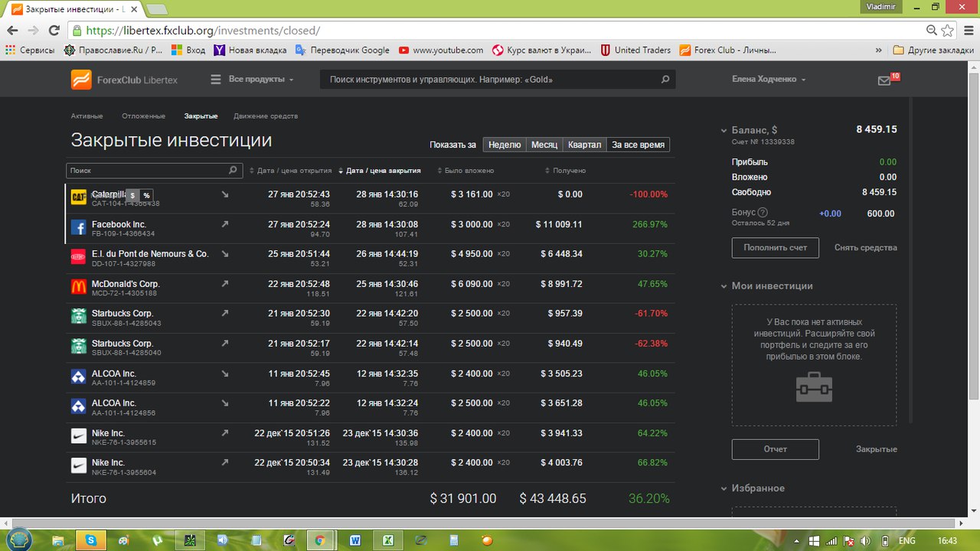Click Nike logo for NKE-76-1-3955615
The image size is (980, 551).
(78, 436)
